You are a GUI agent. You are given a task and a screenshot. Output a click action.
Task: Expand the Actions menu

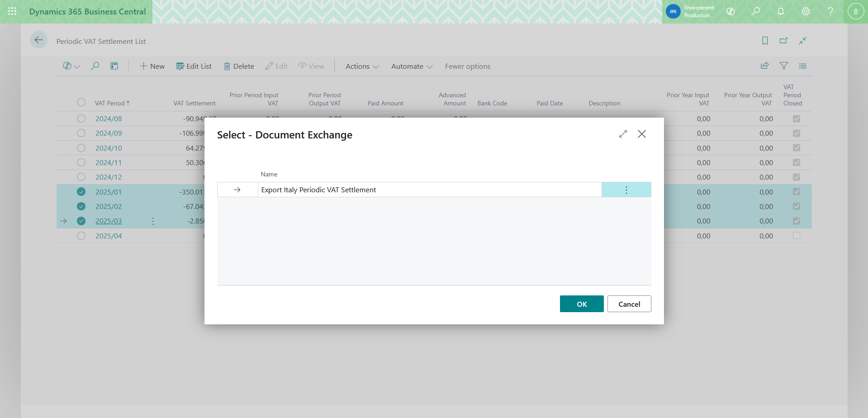click(x=362, y=66)
